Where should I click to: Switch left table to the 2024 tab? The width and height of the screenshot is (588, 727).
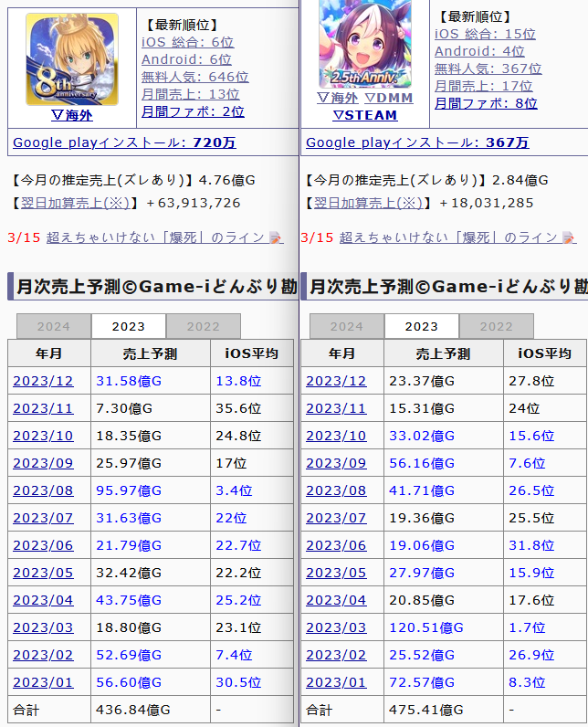tap(54, 326)
